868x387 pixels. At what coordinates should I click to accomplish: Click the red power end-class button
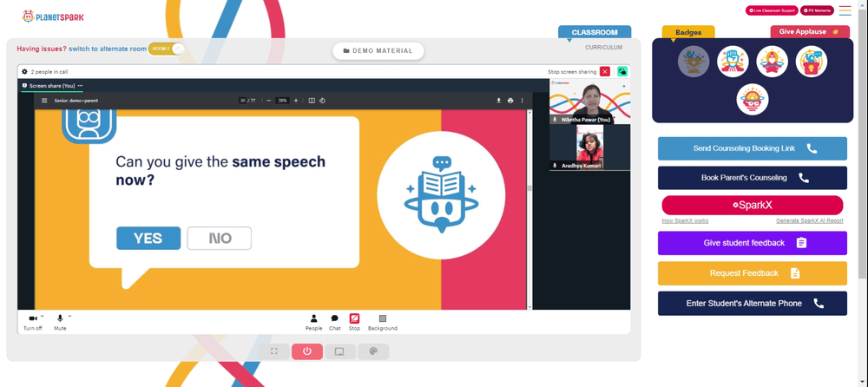[307, 351]
